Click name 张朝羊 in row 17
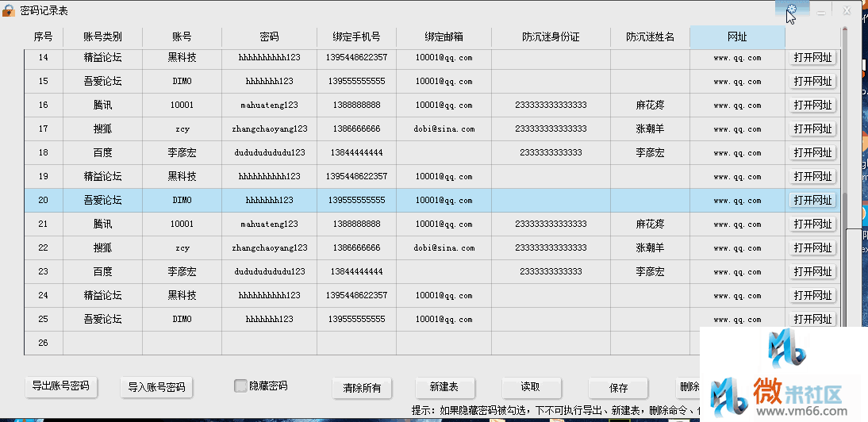The width and height of the screenshot is (868, 422). tap(651, 129)
